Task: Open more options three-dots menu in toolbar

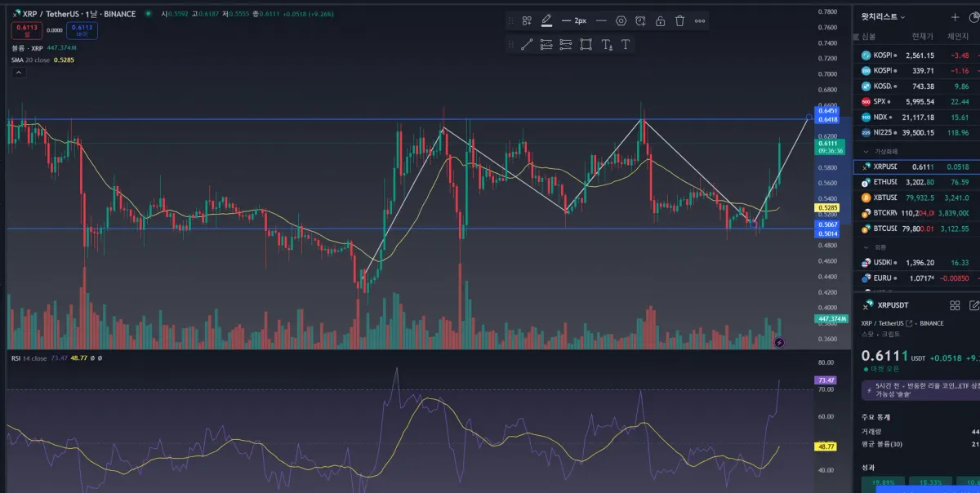Action: (x=700, y=20)
